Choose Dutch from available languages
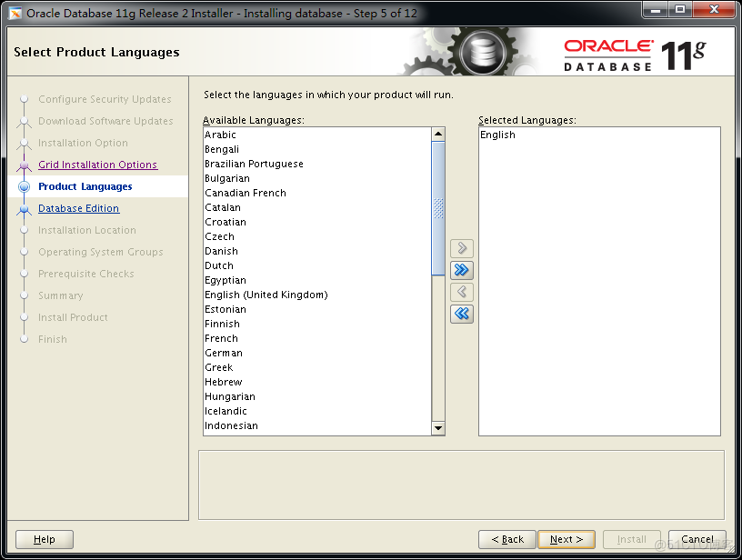 pyautogui.click(x=317, y=265)
